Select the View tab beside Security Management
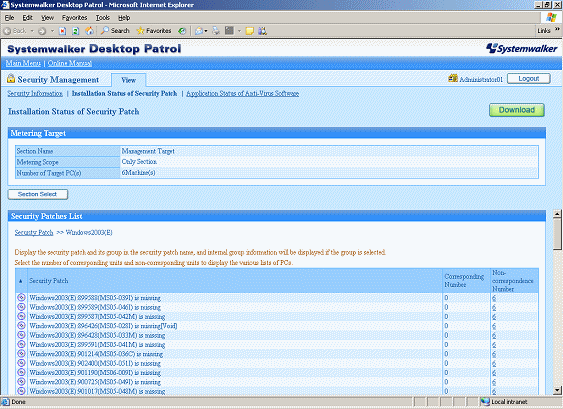Viewport: 563px width, 409px height. [x=129, y=80]
